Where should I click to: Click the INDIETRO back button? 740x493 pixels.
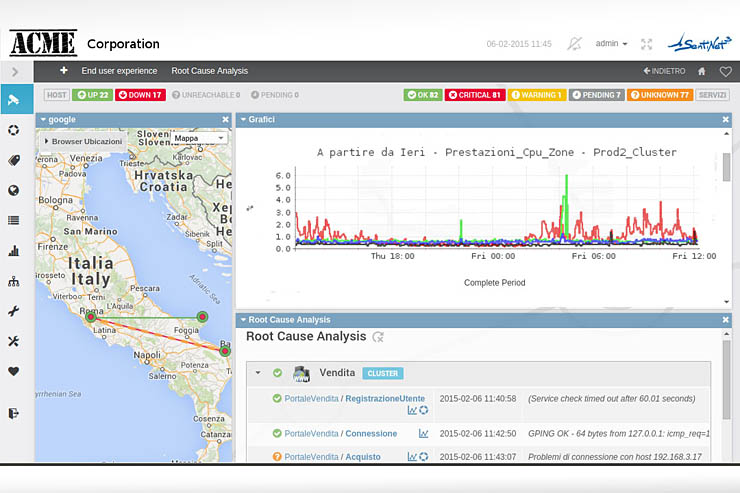pos(664,71)
